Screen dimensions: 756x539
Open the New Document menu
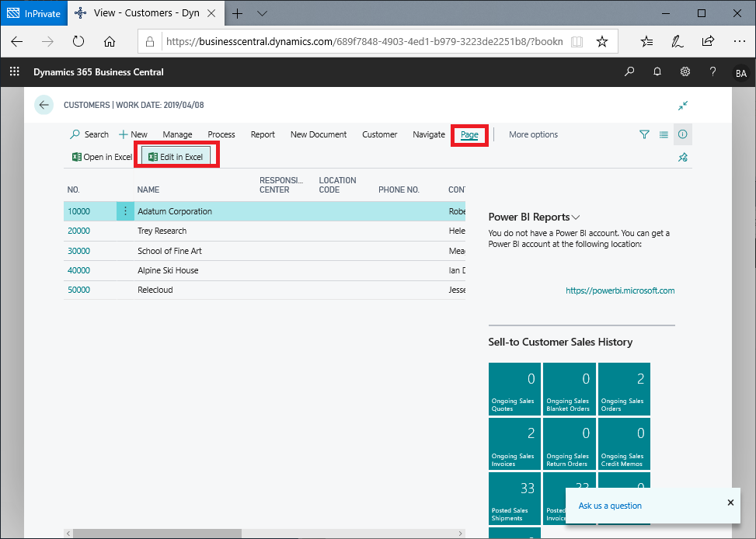319,134
